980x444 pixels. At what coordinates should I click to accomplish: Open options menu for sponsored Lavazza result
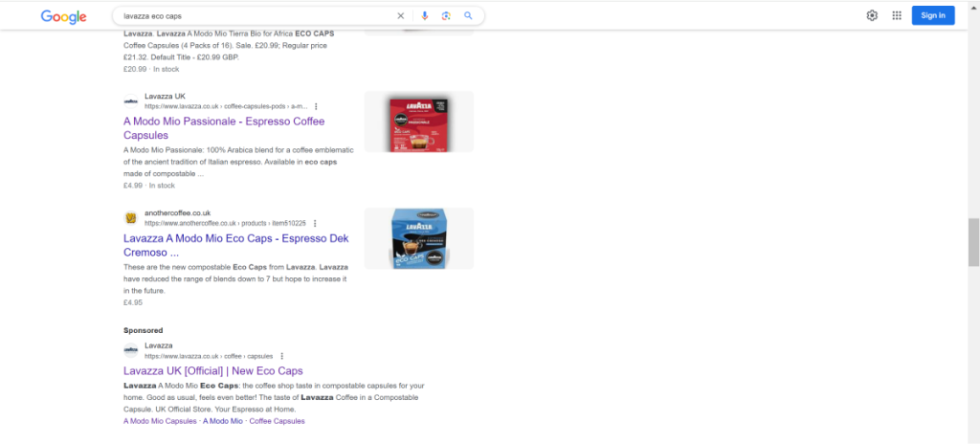coord(282,356)
